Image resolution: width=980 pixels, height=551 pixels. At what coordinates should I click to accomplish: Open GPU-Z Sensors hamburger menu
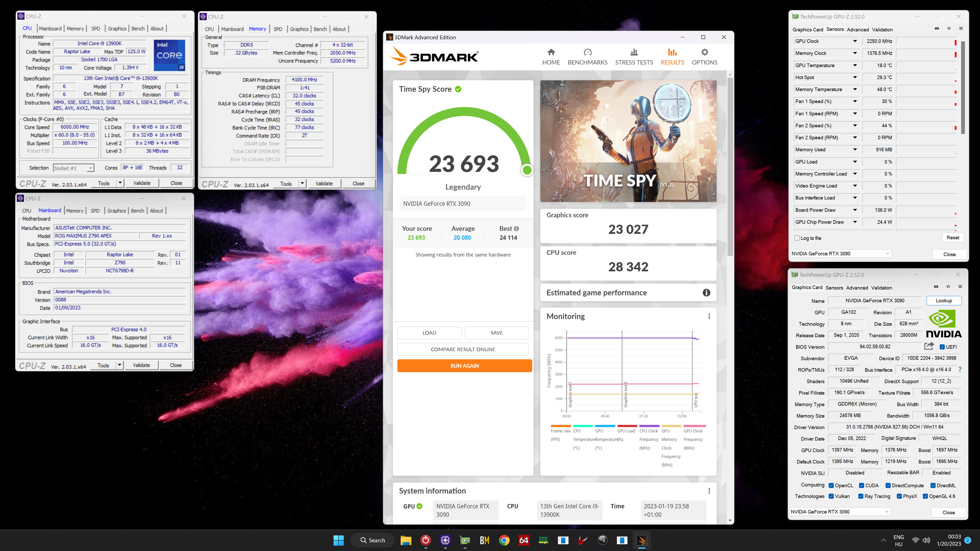pos(961,29)
